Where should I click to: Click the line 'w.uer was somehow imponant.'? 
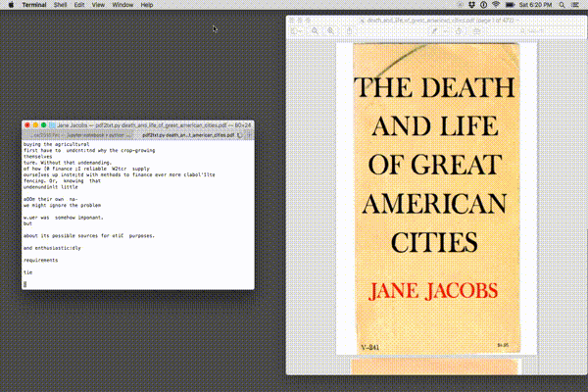(x=63, y=218)
